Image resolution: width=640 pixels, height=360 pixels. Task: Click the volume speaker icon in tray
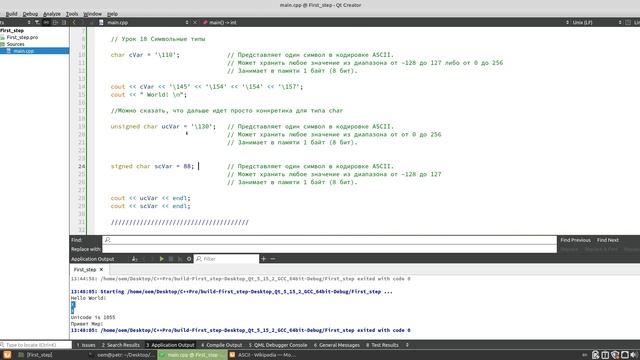(x=634, y=355)
